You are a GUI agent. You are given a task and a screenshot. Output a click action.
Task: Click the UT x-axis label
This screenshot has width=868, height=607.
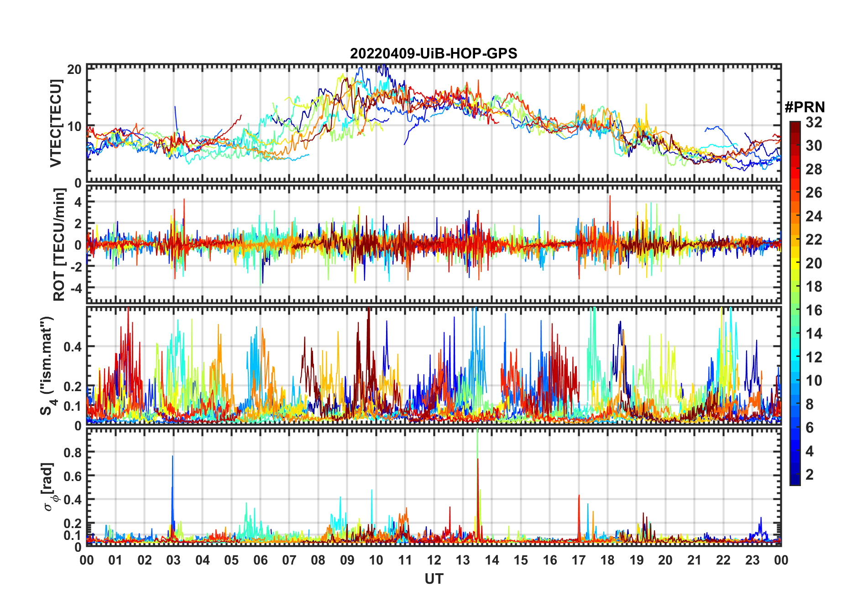[434, 579]
